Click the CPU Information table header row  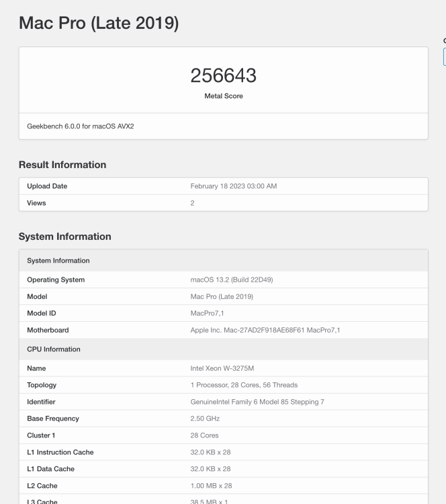point(223,349)
